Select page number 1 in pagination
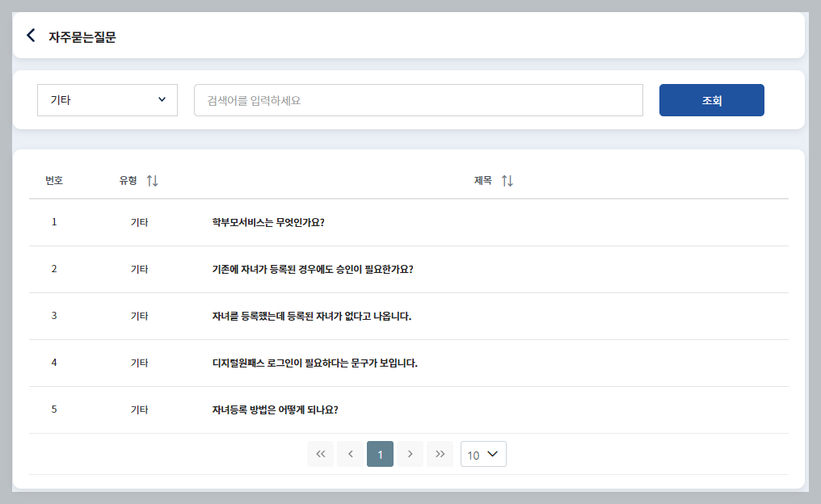 point(380,454)
